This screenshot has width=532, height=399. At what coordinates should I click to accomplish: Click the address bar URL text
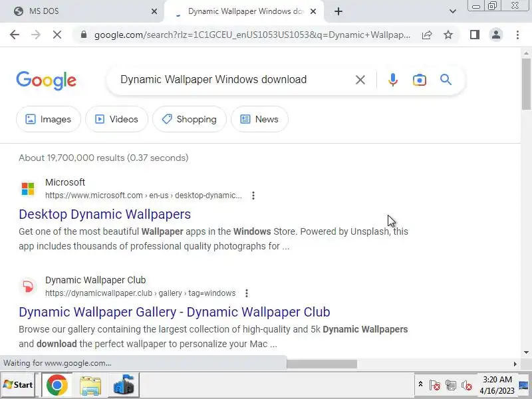[252, 35]
